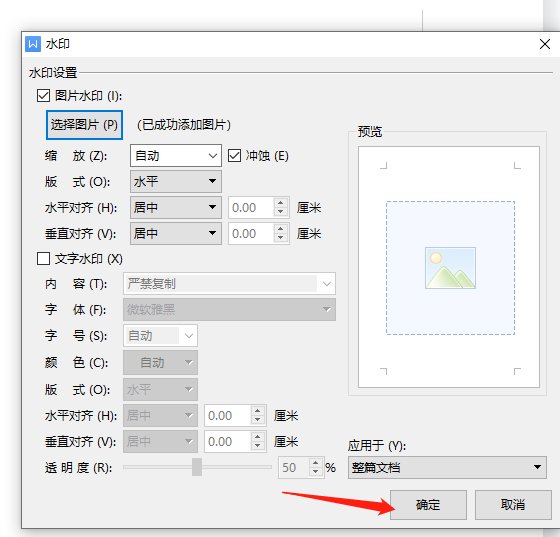
Task: Uncheck the picture watermark checkbox
Action: (x=43, y=96)
